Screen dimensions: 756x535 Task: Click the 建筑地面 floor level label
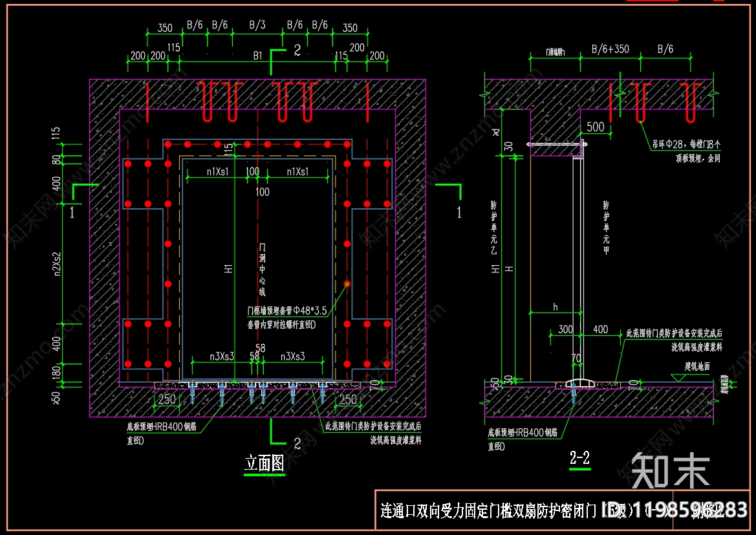(x=697, y=366)
